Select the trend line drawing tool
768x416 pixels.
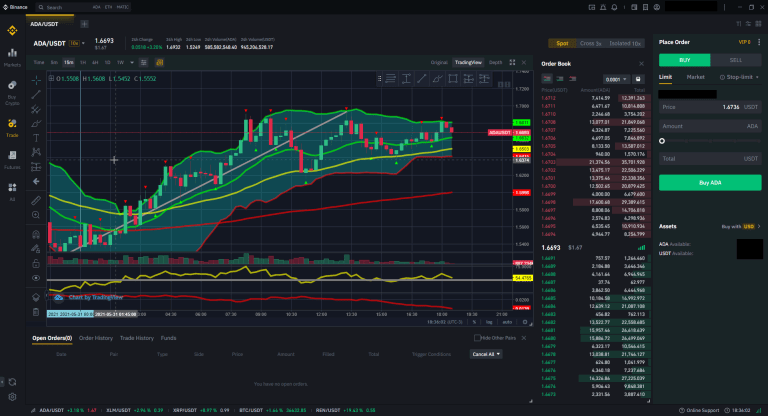click(36, 94)
